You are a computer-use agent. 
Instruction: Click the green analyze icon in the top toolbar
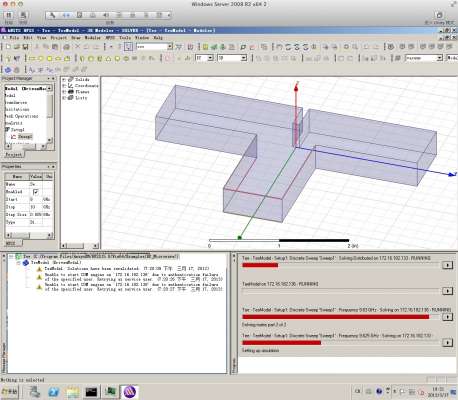point(214,47)
